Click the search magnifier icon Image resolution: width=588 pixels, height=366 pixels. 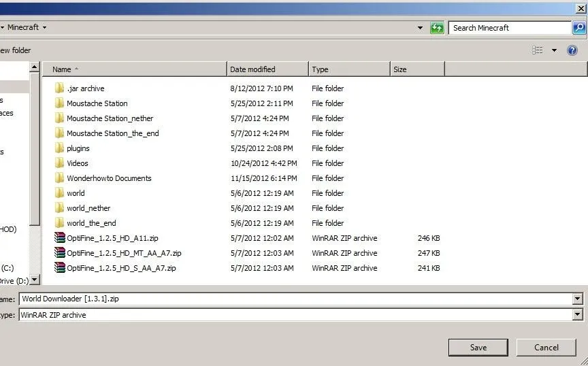pos(579,28)
